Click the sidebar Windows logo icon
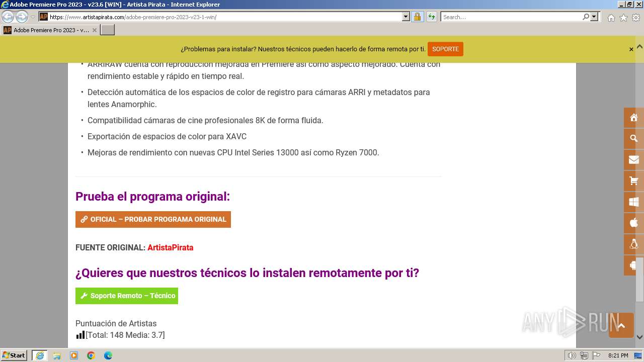The image size is (644, 362). (x=634, y=202)
